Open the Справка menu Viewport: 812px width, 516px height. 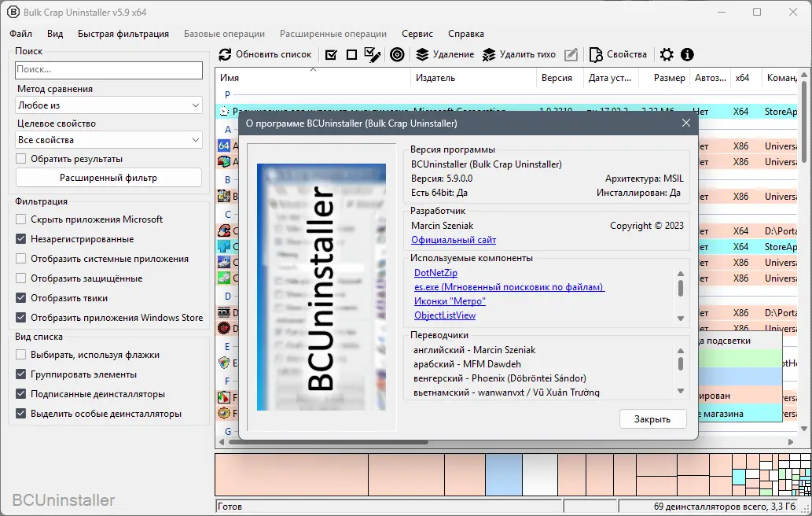pyautogui.click(x=466, y=34)
